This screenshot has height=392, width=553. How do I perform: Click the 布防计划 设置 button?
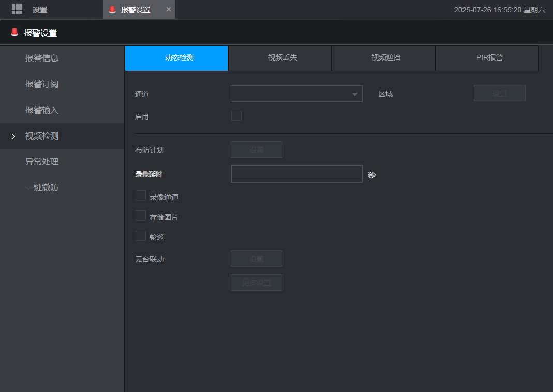tap(256, 149)
